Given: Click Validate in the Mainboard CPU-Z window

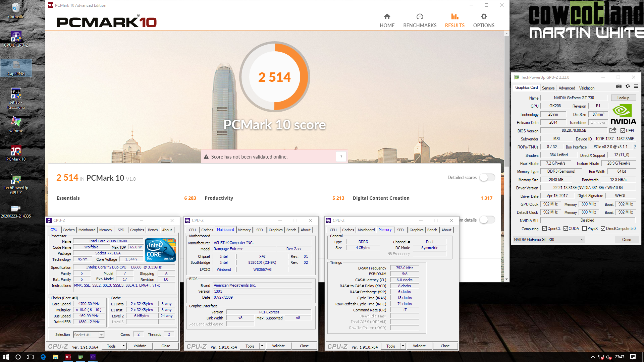Looking at the screenshot, I should [278, 346].
